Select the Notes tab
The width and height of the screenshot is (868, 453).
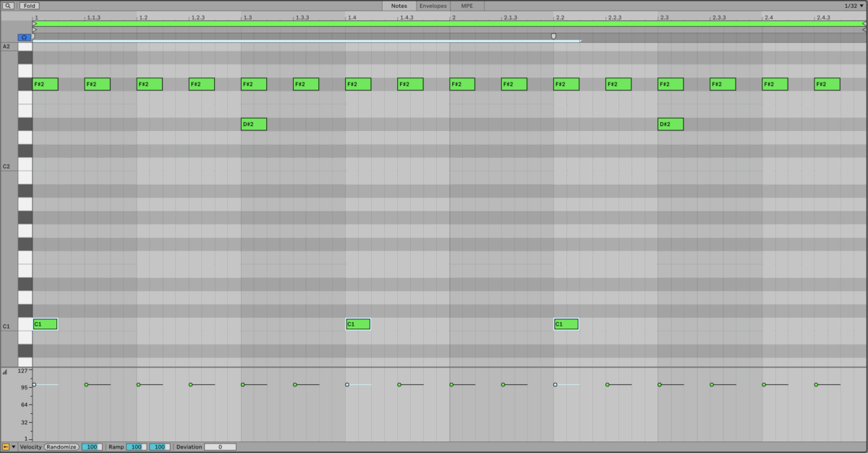click(399, 6)
